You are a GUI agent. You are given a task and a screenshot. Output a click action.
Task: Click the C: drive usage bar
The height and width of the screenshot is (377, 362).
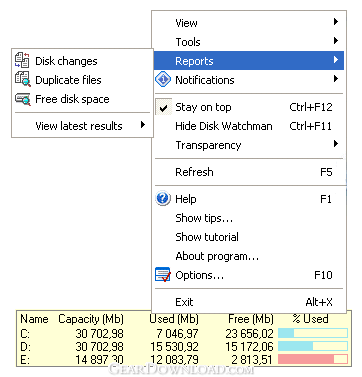(313, 333)
